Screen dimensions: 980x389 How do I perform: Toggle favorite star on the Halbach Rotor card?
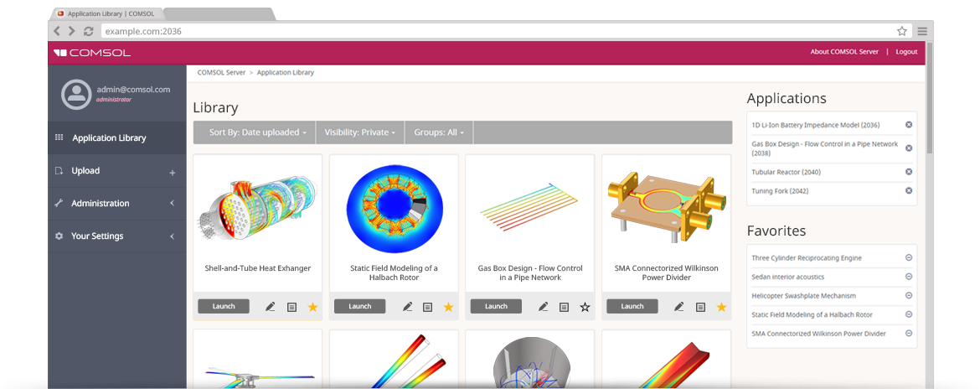449,307
